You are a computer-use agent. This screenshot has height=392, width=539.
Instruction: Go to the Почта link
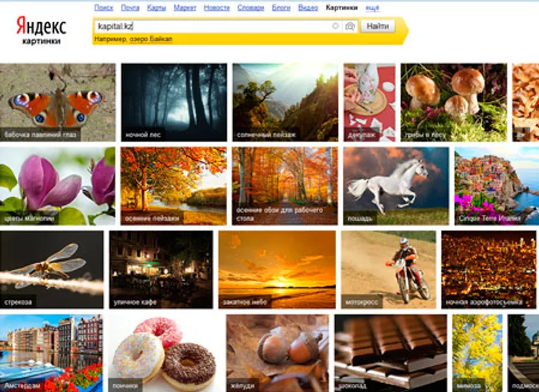point(131,8)
